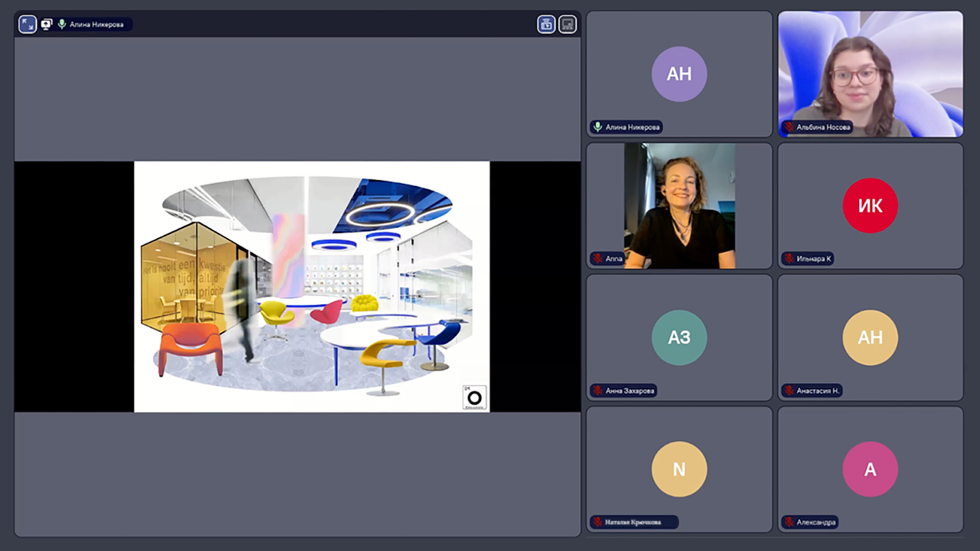Click muted mic icon on Альбина Носова tile

[x=789, y=127]
